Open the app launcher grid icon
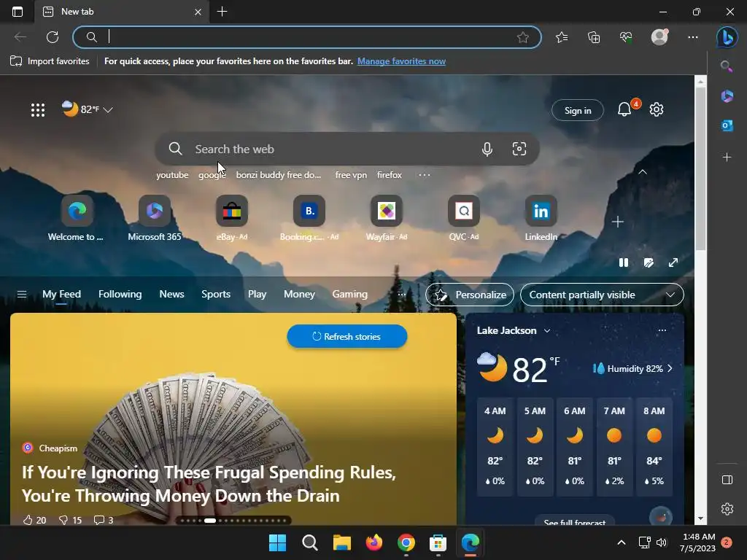Image resolution: width=747 pixels, height=560 pixels. pyautogui.click(x=38, y=110)
